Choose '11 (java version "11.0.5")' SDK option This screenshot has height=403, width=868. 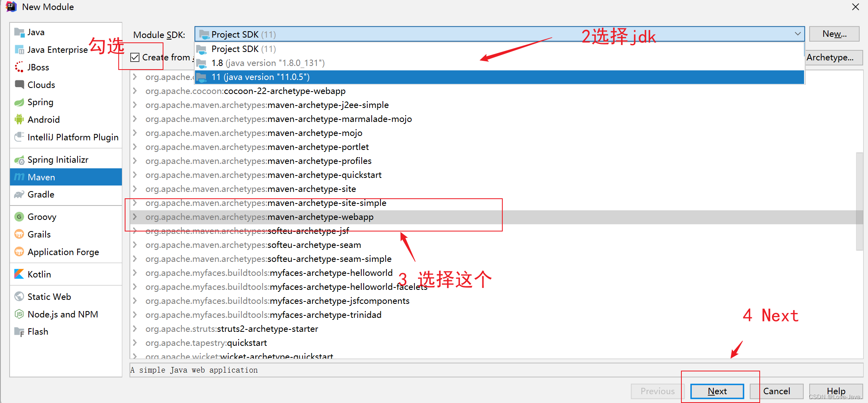[500, 77]
